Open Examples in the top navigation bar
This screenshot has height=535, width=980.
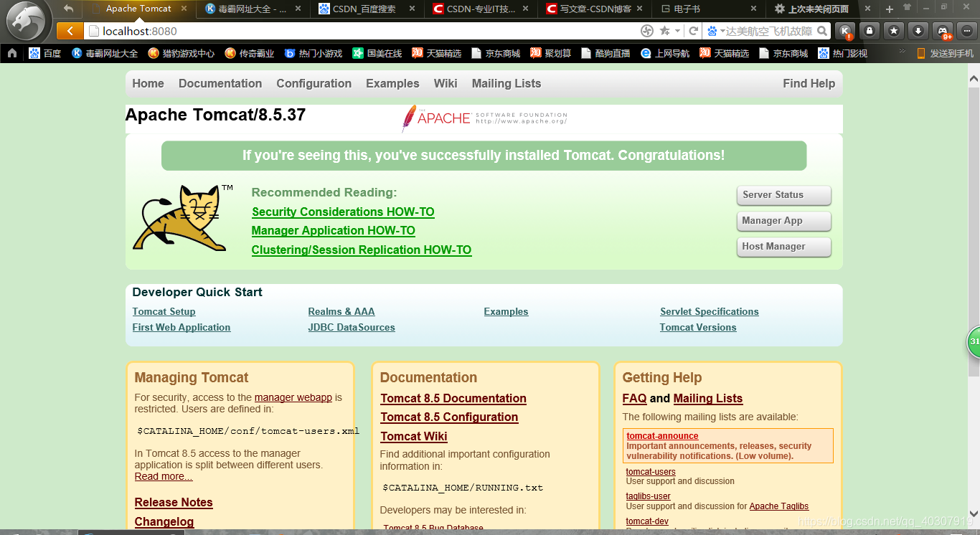(392, 83)
